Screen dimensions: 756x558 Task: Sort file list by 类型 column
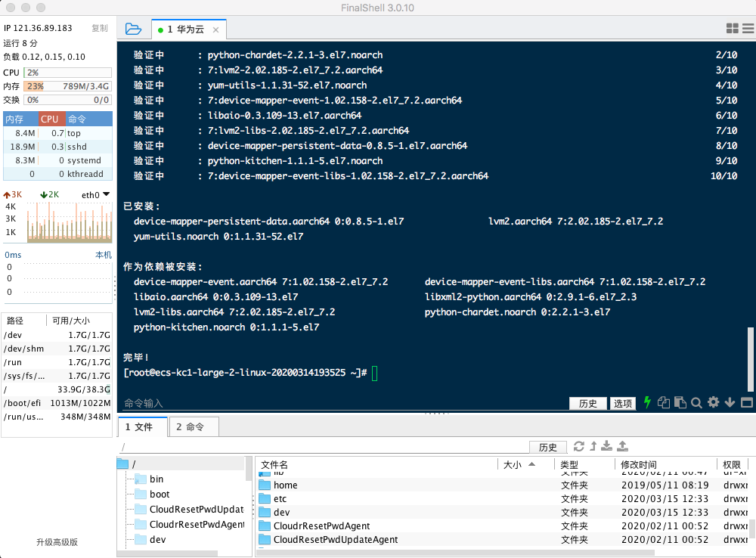pyautogui.click(x=584, y=464)
